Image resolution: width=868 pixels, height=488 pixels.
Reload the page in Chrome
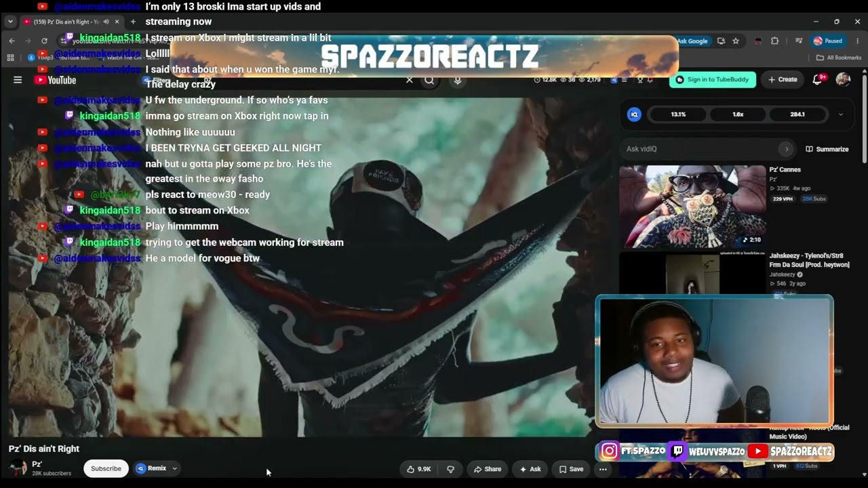coord(44,41)
